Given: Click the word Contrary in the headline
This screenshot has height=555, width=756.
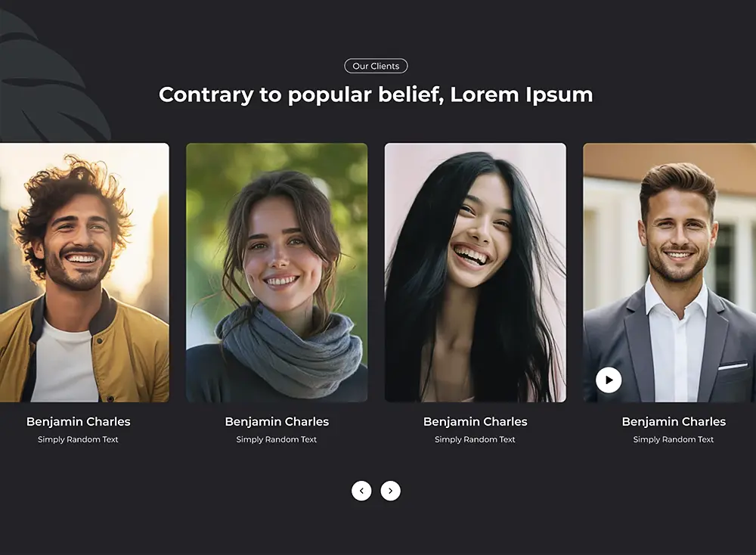Looking at the screenshot, I should (206, 95).
